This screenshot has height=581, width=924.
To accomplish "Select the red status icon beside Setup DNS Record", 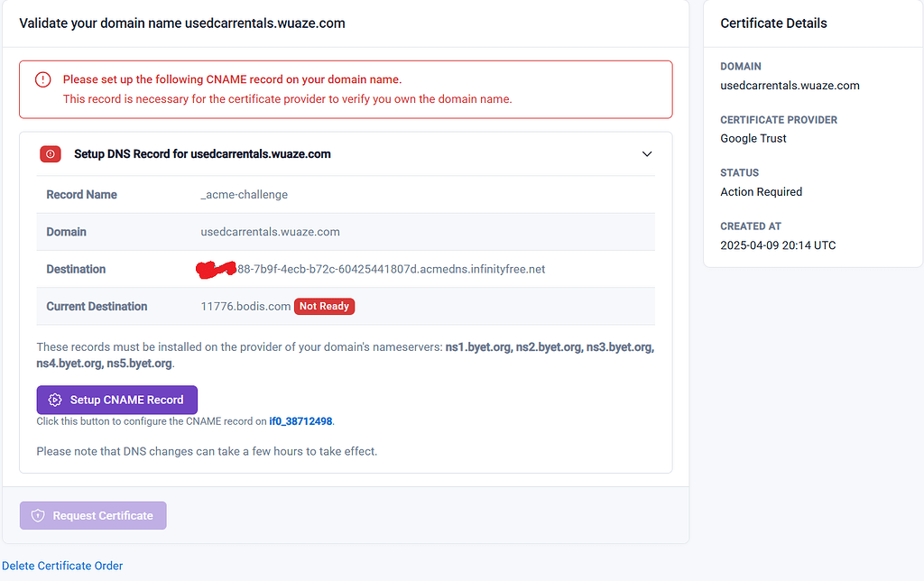I will point(50,153).
